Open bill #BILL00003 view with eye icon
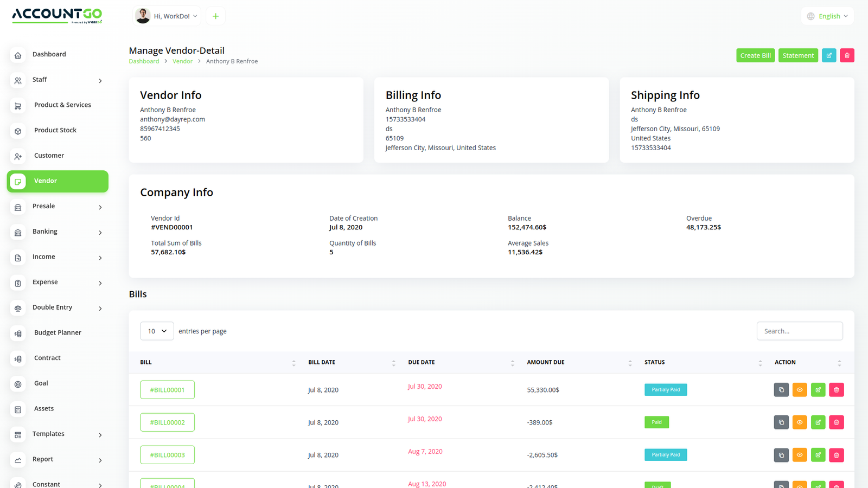The width and height of the screenshot is (868, 488). click(800, 455)
